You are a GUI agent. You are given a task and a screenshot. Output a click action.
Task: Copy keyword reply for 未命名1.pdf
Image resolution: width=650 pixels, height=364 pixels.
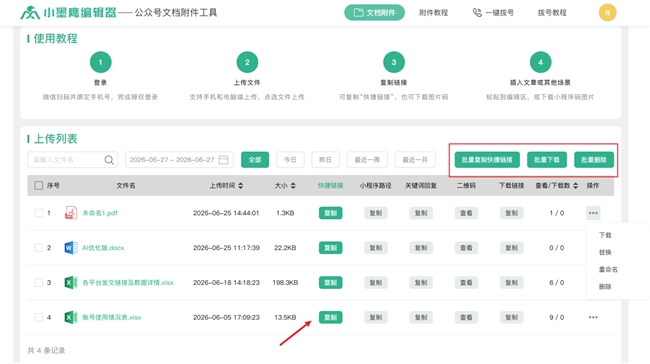coord(421,213)
